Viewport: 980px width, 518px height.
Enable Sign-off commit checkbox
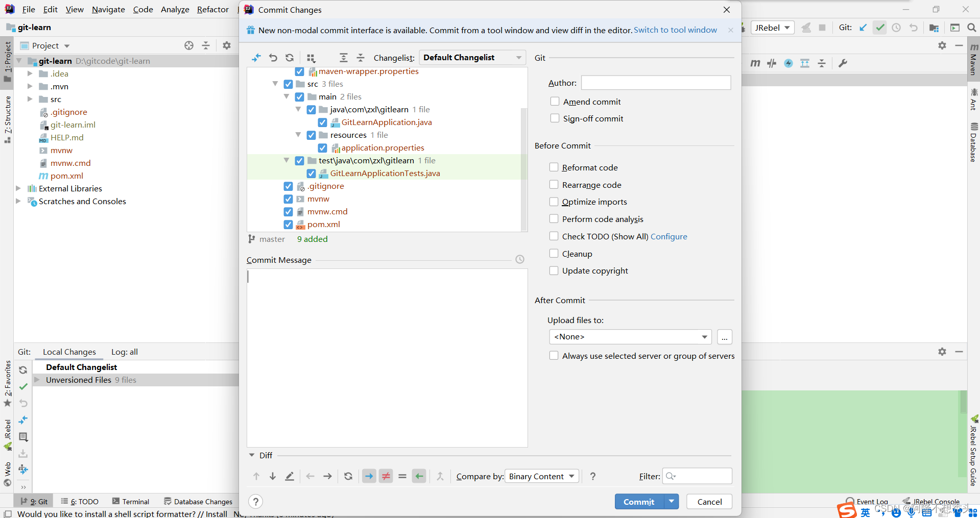pyautogui.click(x=555, y=118)
